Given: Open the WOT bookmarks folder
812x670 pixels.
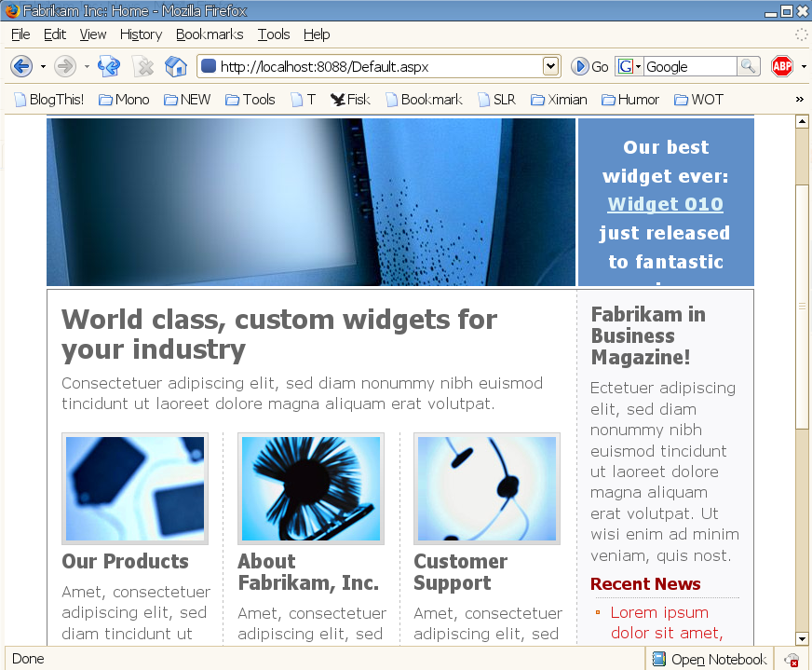Looking at the screenshot, I should pos(699,100).
